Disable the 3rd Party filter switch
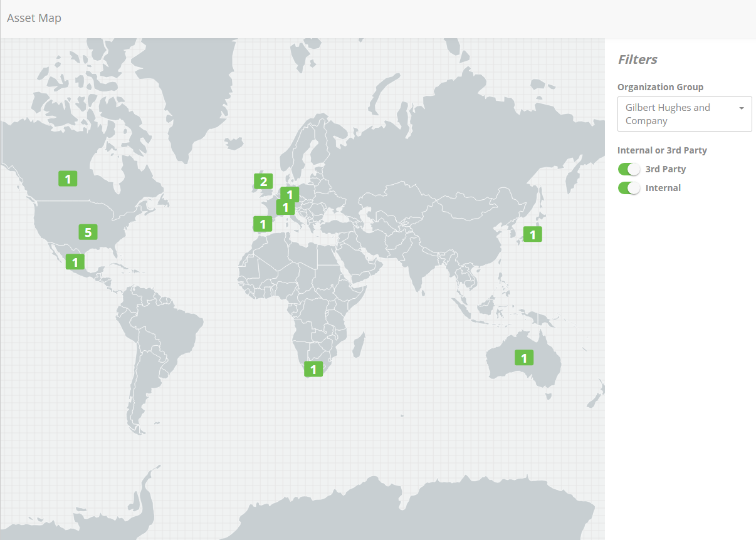The width and height of the screenshot is (756, 540). pos(629,169)
